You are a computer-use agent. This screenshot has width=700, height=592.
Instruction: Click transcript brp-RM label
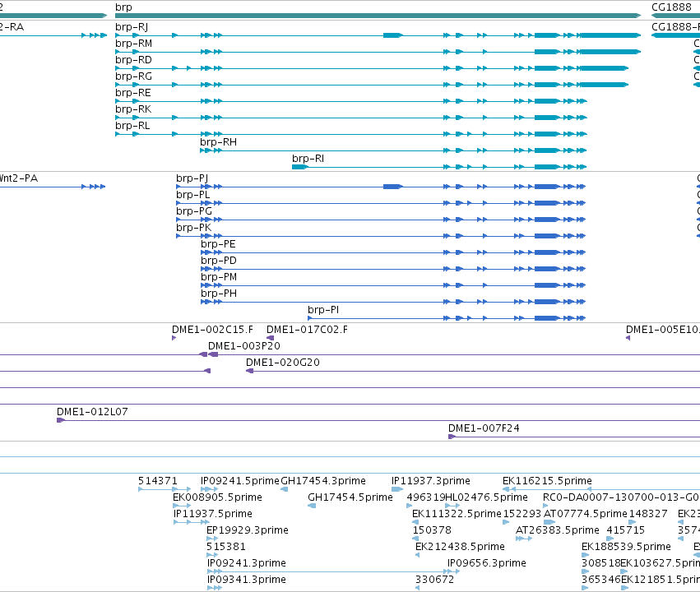coord(133,44)
